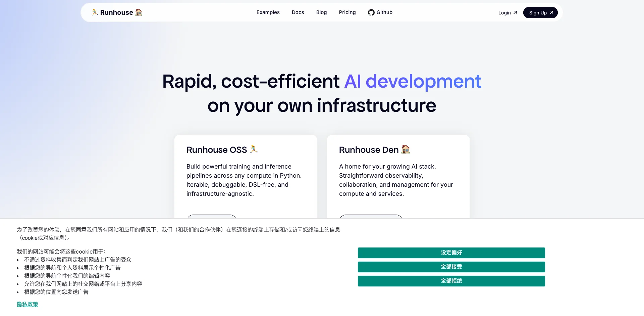Click the running person emoji in the logo

tap(95, 12)
